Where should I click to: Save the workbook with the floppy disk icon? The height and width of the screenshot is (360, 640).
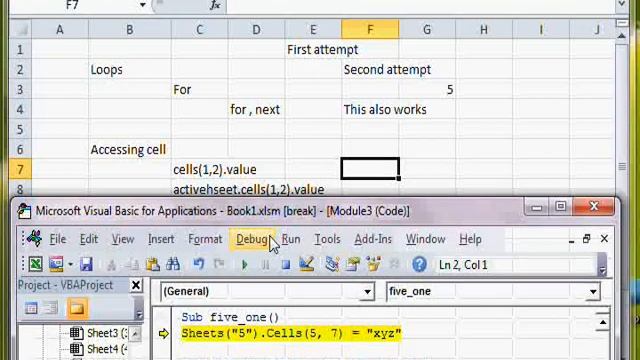(x=86, y=264)
